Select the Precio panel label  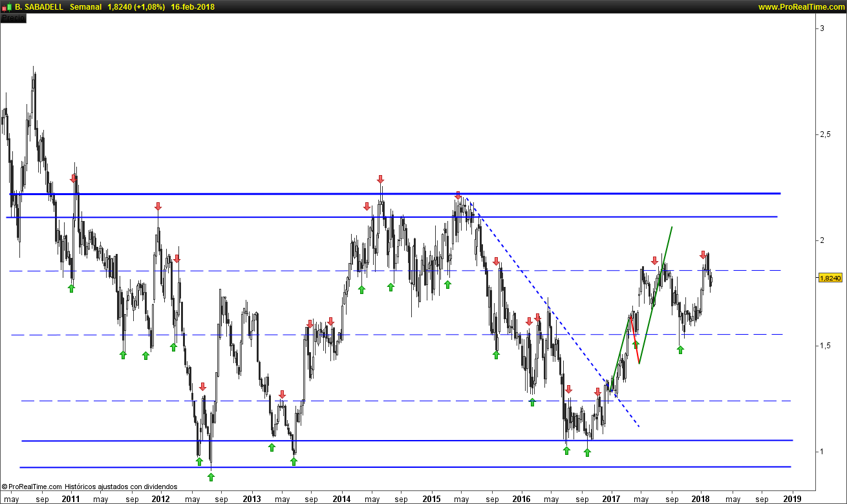(x=13, y=18)
